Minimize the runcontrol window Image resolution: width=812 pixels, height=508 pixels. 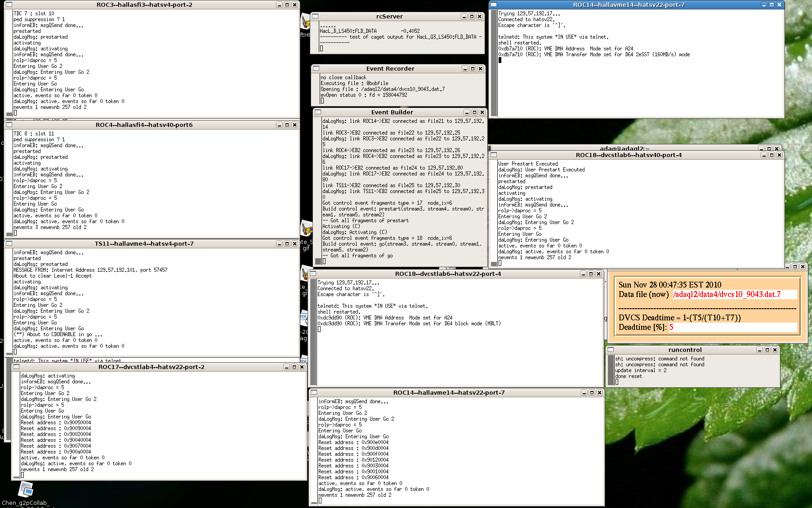[x=759, y=350]
